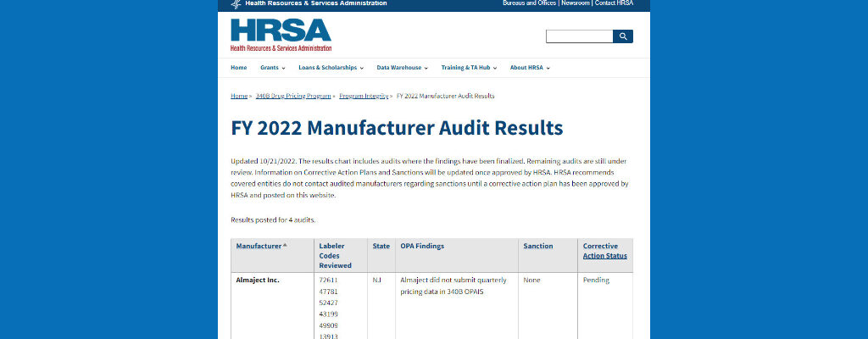Screen dimensions: 868x339
Task: Expand the About HRSA menu
Action: click(530, 68)
